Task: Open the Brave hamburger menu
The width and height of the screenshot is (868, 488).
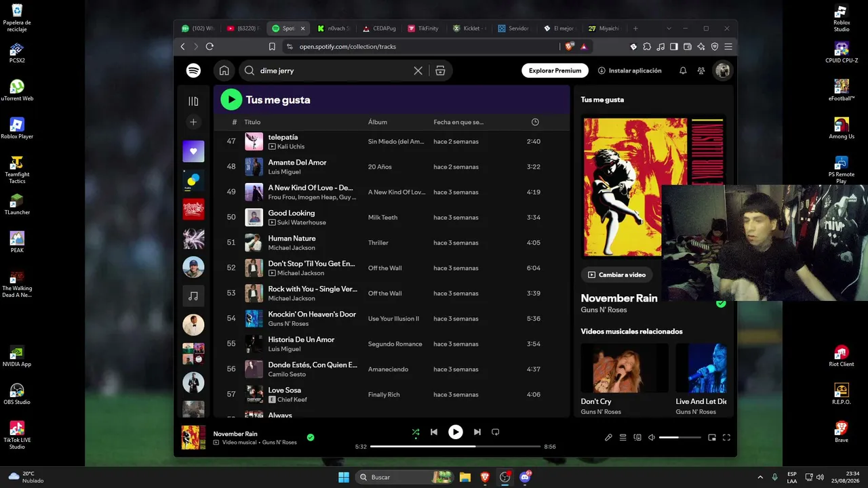Action: [x=728, y=47]
